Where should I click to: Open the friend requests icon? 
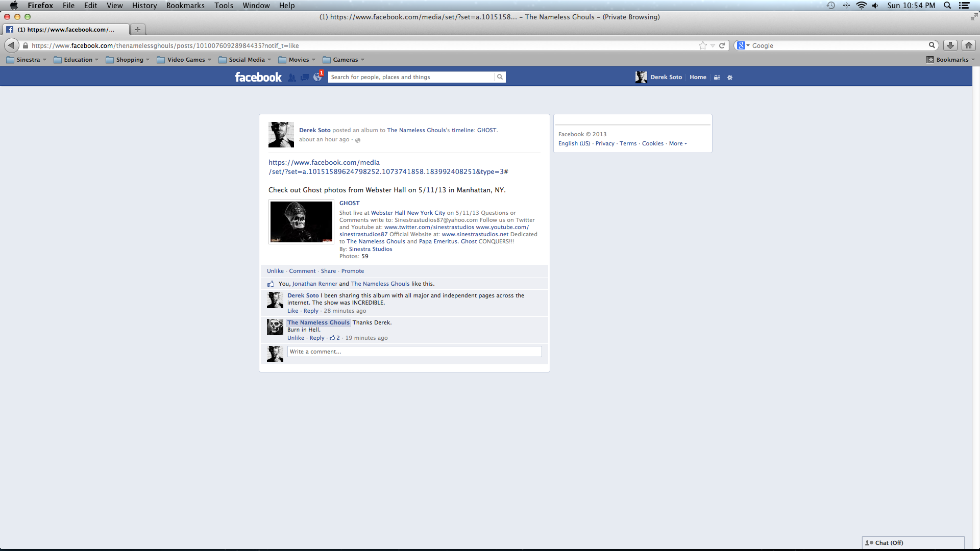tap(292, 78)
